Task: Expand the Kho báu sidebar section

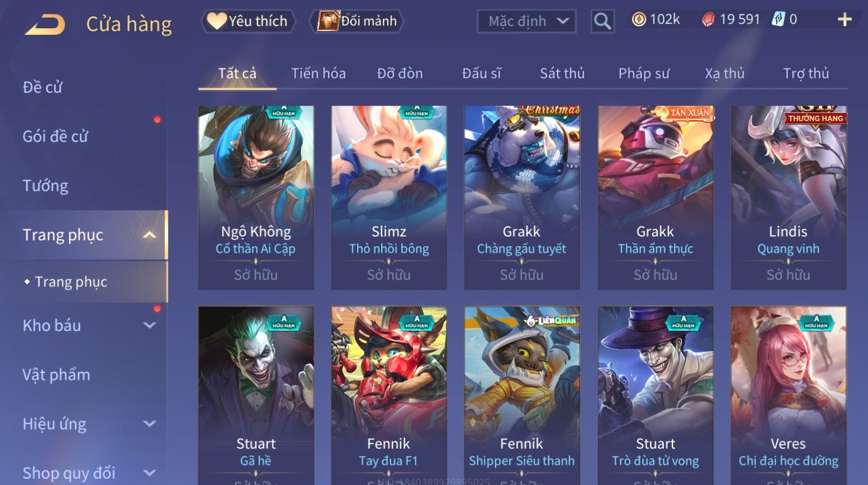Action: click(x=149, y=325)
